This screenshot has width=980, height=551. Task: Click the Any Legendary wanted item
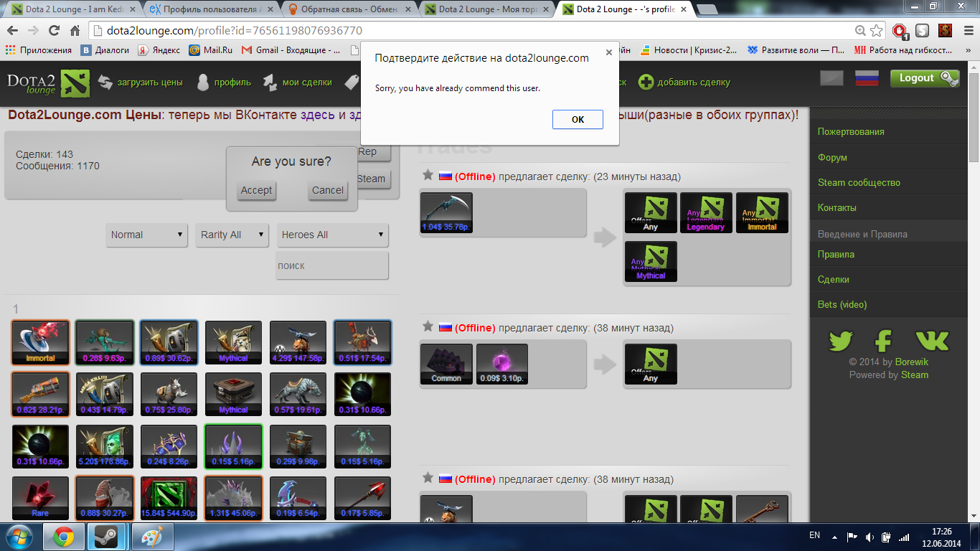pos(706,212)
